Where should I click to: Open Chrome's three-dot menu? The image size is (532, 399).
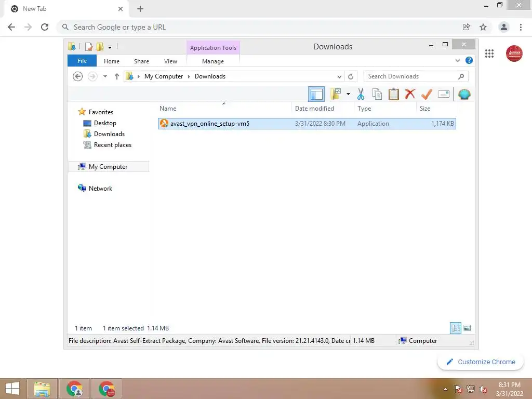point(521,27)
